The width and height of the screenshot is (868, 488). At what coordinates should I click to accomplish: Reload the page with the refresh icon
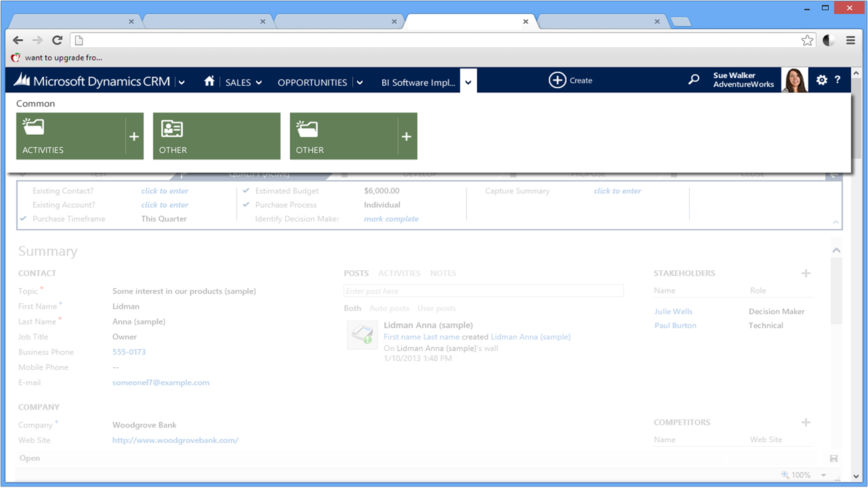click(x=57, y=41)
